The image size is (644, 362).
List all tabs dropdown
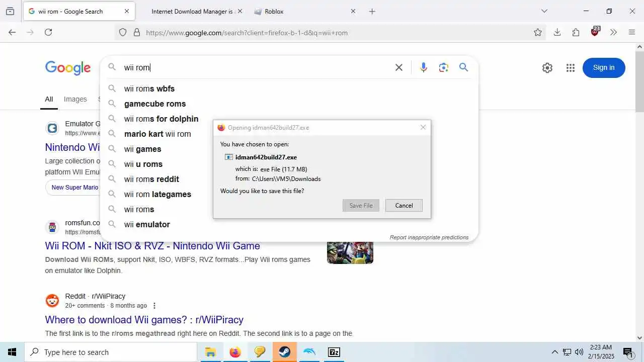(544, 11)
